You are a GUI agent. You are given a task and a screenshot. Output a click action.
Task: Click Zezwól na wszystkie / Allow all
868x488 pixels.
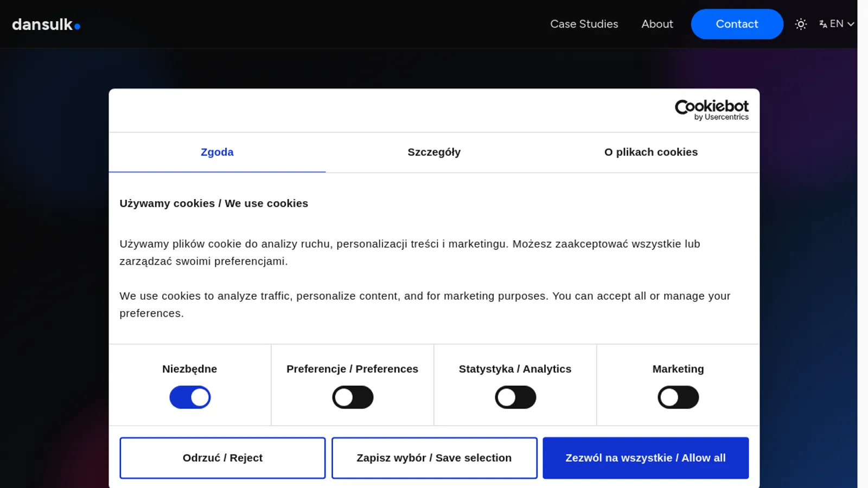[x=646, y=458]
